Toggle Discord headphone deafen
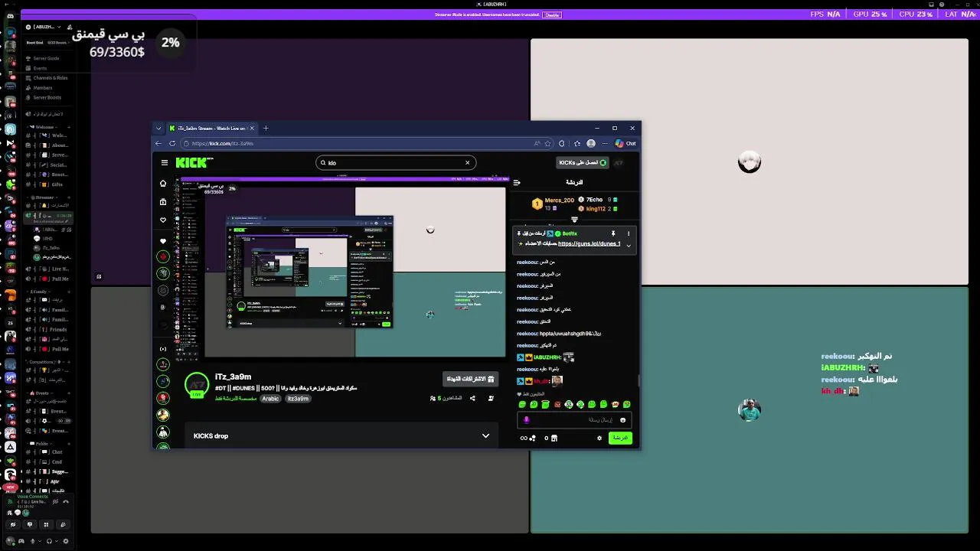 49,541
